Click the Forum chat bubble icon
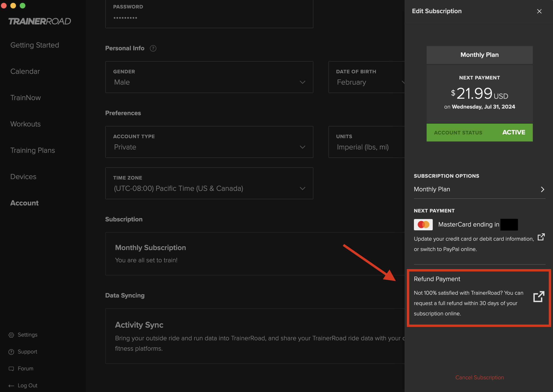553x392 pixels. pyautogui.click(x=11, y=369)
